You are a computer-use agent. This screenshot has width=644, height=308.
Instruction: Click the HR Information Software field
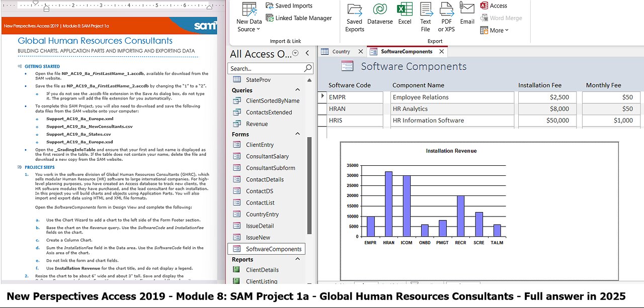click(452, 120)
